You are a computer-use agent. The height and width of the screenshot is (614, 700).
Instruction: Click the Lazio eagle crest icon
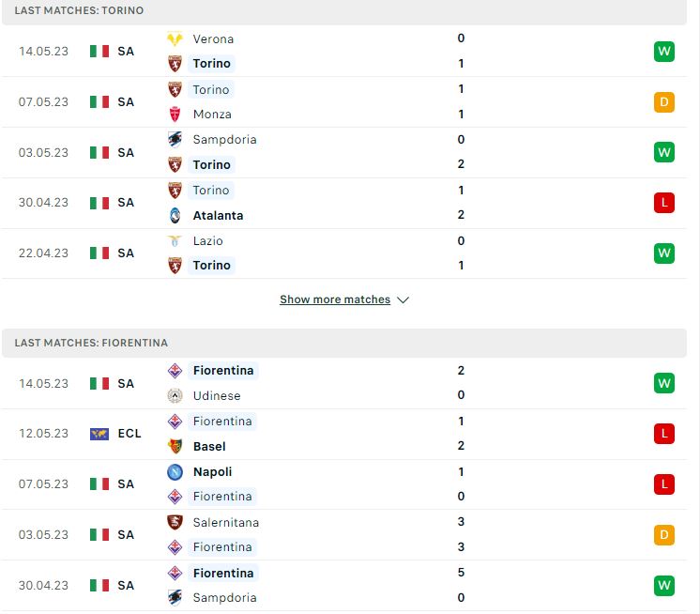tap(175, 240)
